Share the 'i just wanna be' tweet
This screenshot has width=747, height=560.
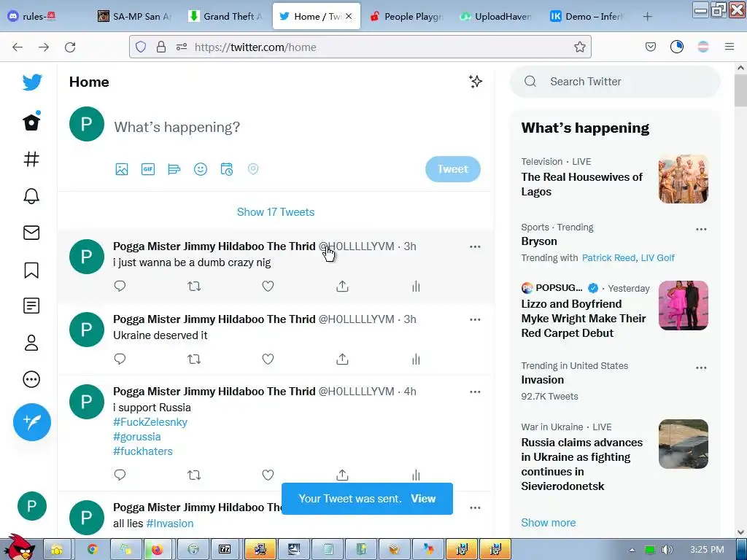pyautogui.click(x=343, y=286)
